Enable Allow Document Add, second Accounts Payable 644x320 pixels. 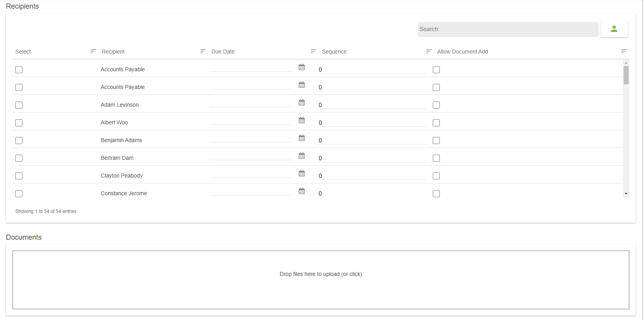[436, 87]
